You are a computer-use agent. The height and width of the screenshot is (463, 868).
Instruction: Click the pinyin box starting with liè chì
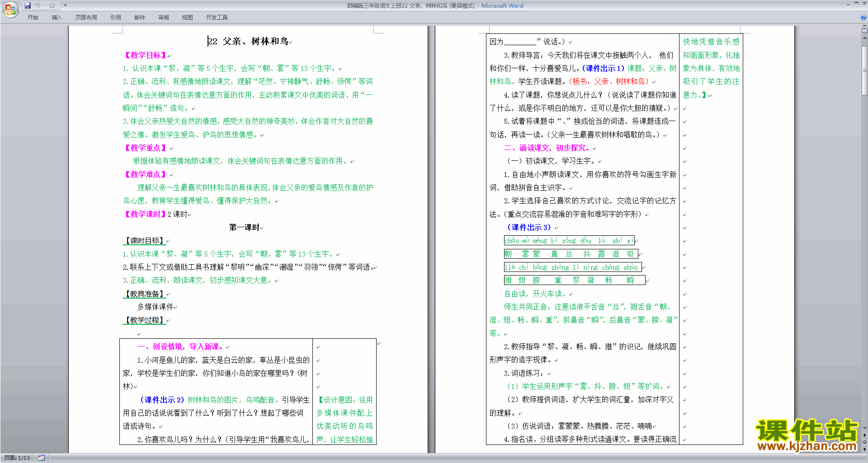coord(573,267)
